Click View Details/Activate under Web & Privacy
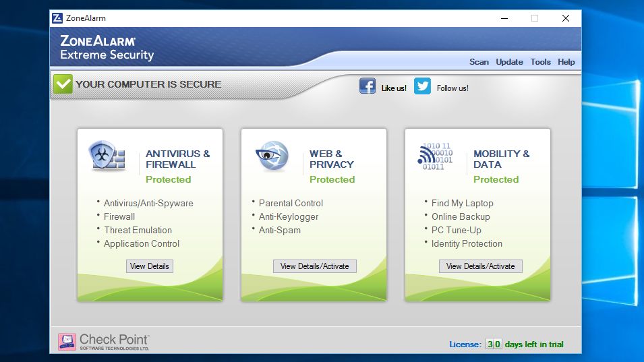Viewport: 644px width, 362px height. 315,266
